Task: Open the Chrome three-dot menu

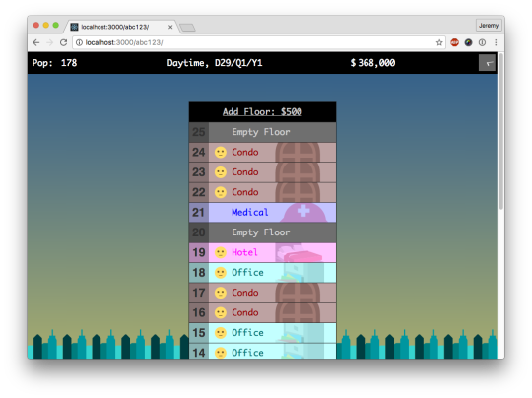Action: [x=496, y=42]
